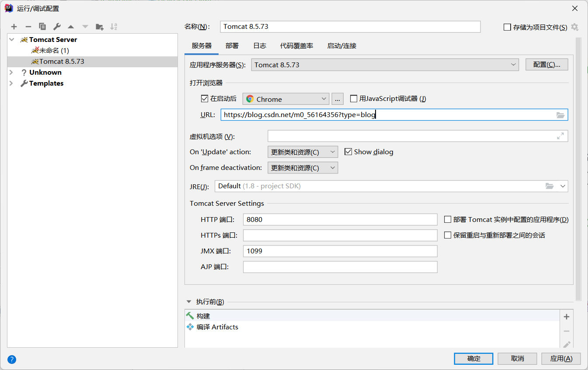Switch to the 日志 tab
Viewport: 588px width, 370px height.
tap(260, 45)
